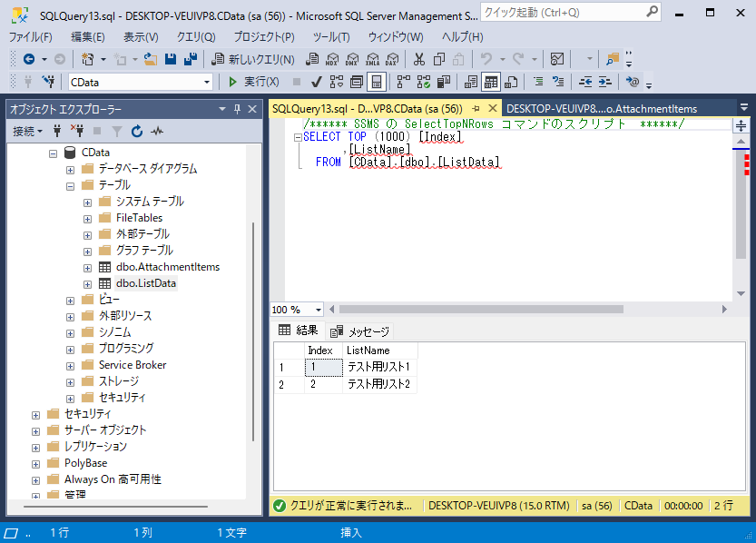
Task: Toggle IntelliSense enabled button
Action: 377,82
